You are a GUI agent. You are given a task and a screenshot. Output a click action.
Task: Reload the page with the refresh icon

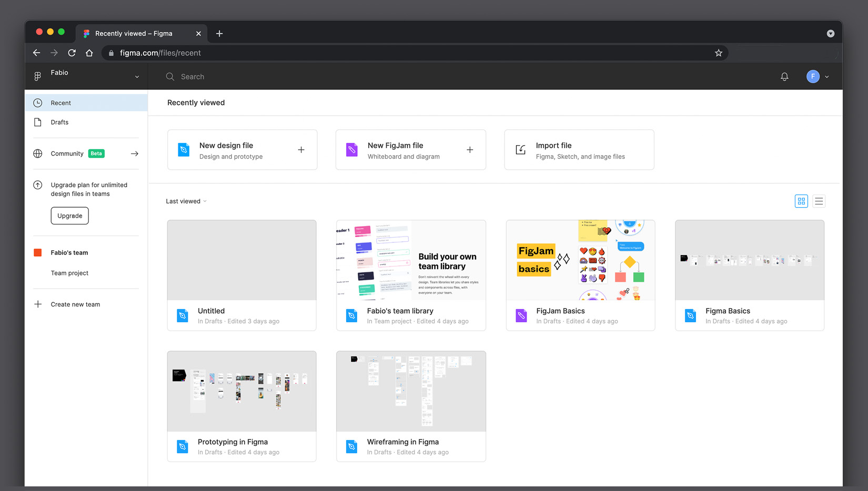[x=72, y=53]
